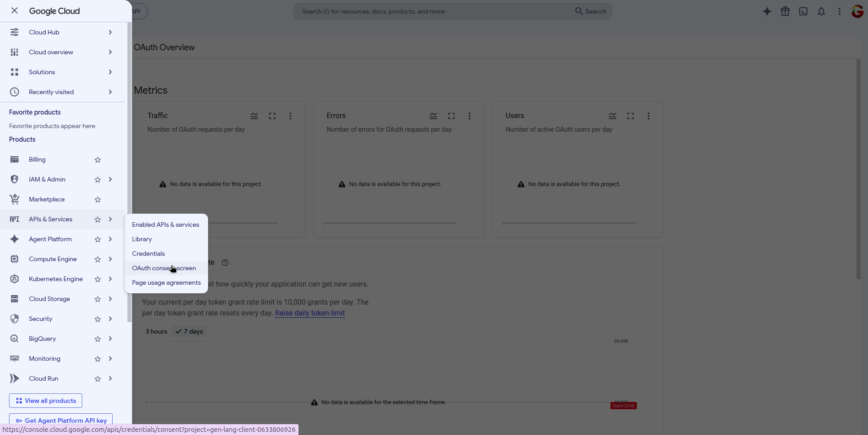Viewport: 868px width, 435px height.
Task: Toggle legend on the Traffic chart
Action: point(254,116)
